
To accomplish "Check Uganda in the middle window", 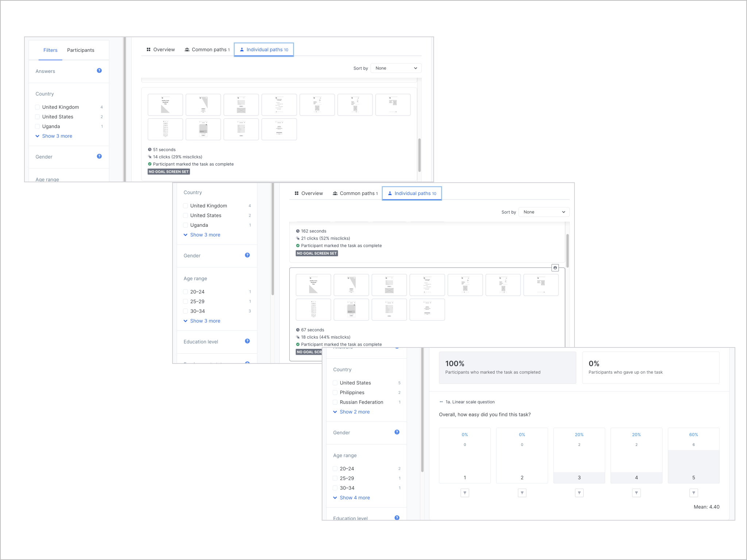I will (x=186, y=225).
